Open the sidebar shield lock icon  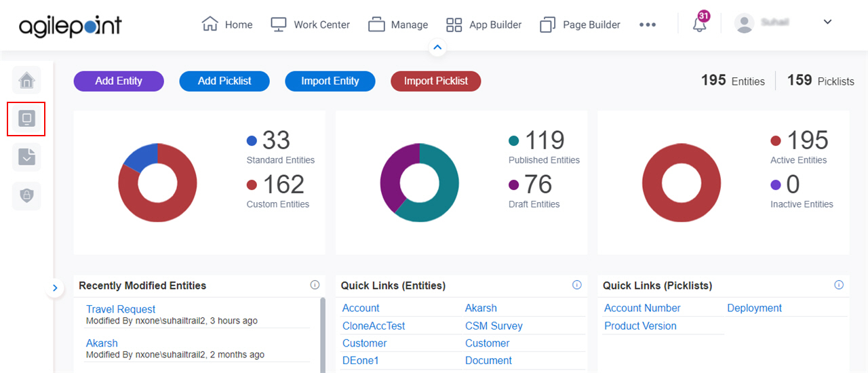click(x=26, y=196)
